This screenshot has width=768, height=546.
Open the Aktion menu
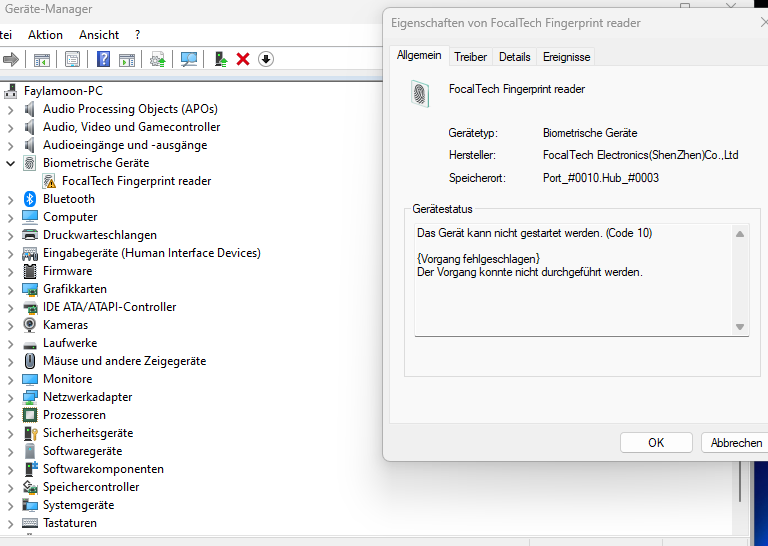point(46,35)
